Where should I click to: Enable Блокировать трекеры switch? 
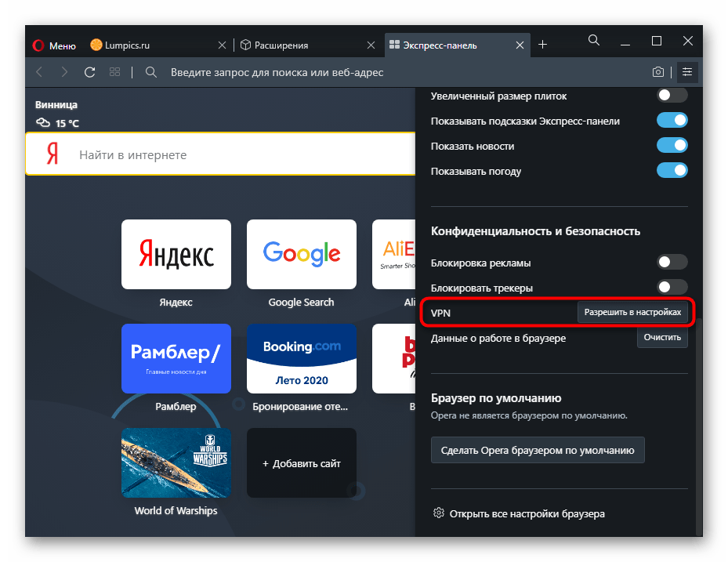click(x=672, y=287)
